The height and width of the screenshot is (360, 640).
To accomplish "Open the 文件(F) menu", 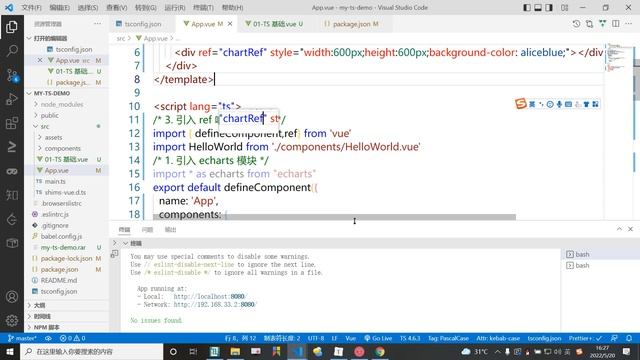I will [x=31, y=7].
